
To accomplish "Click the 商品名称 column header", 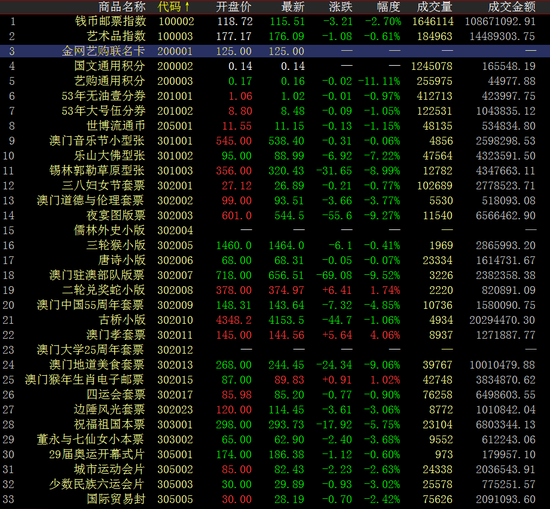I will coord(122,6).
